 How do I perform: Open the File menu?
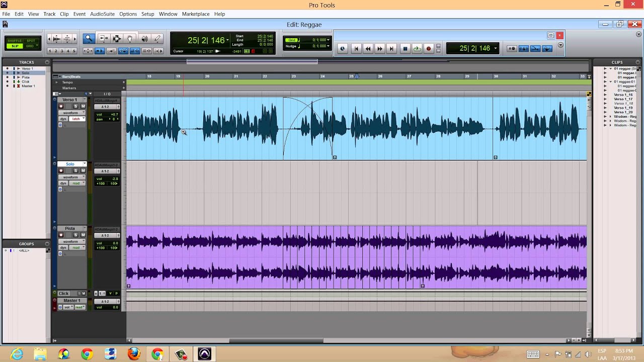point(6,14)
